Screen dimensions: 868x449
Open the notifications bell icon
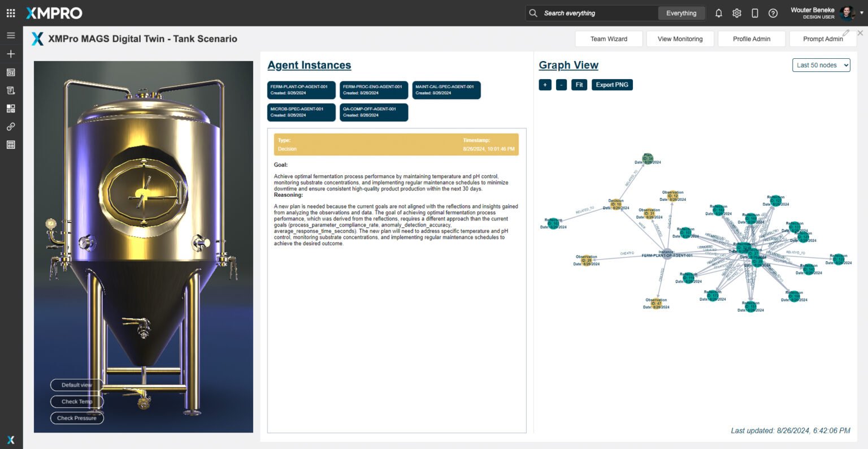point(719,13)
